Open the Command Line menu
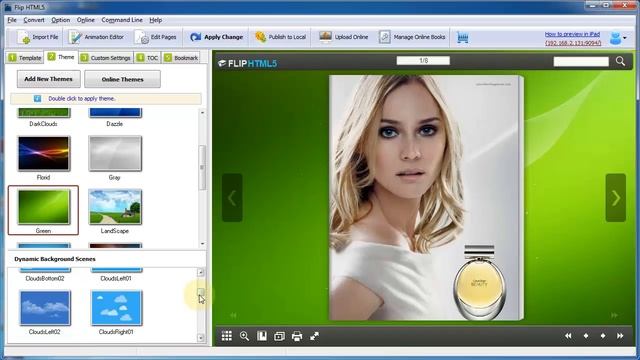Viewport: 640px width, 360px height. tap(122, 20)
